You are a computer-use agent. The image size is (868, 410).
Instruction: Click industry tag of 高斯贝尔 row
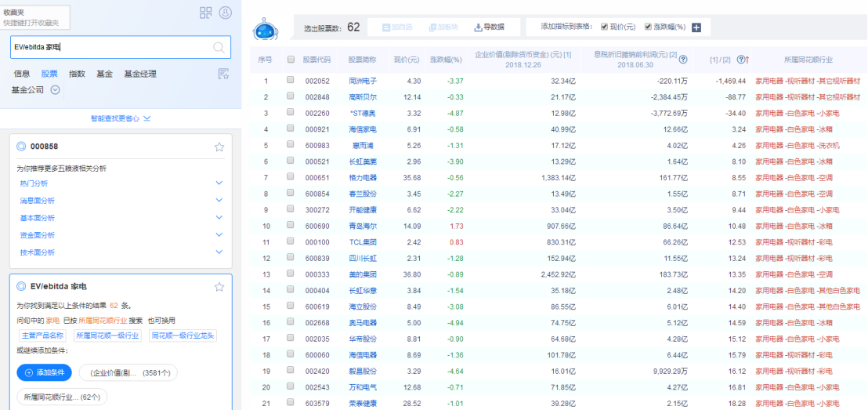click(808, 97)
